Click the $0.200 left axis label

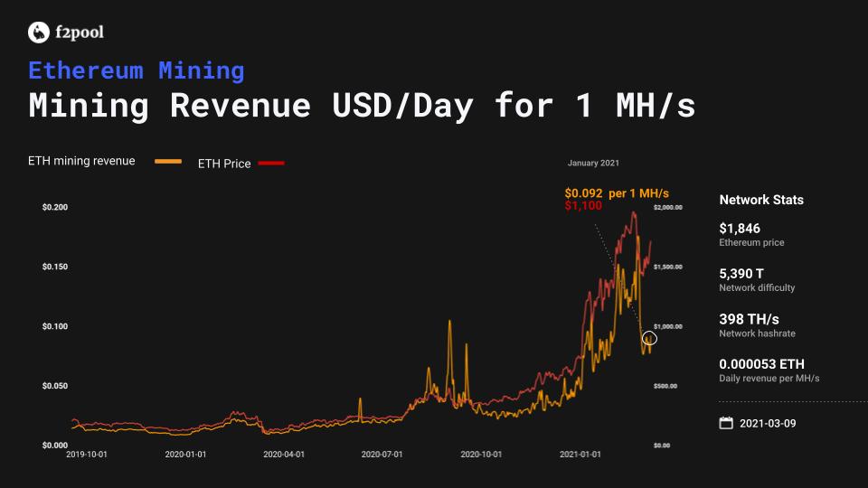55,207
